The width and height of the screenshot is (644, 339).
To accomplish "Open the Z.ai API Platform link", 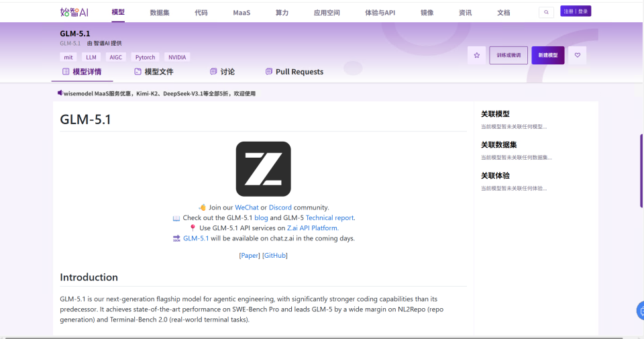I will click(312, 228).
